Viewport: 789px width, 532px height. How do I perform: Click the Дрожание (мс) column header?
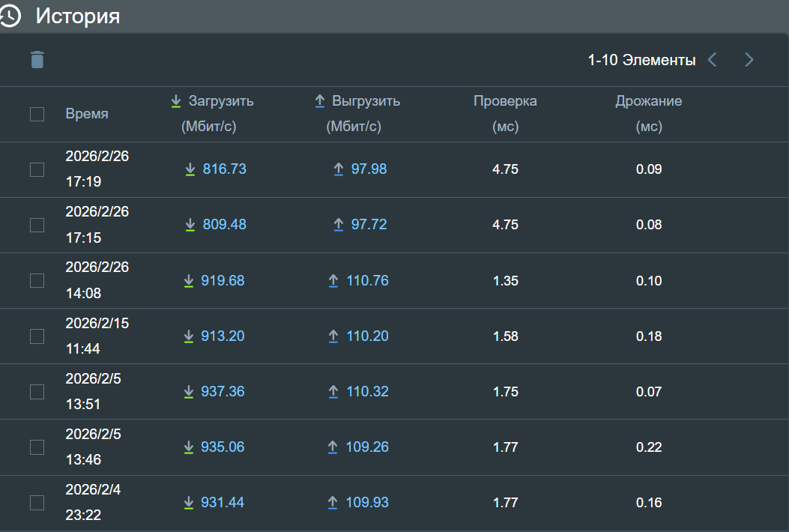649,114
